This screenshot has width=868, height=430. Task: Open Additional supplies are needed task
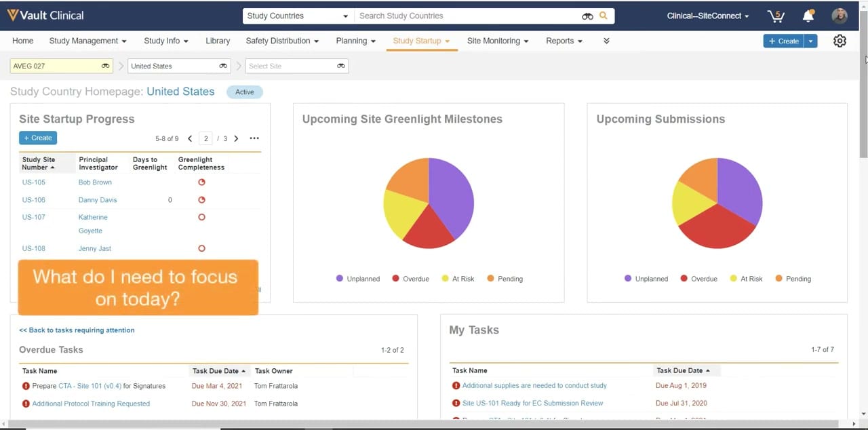[x=534, y=385]
